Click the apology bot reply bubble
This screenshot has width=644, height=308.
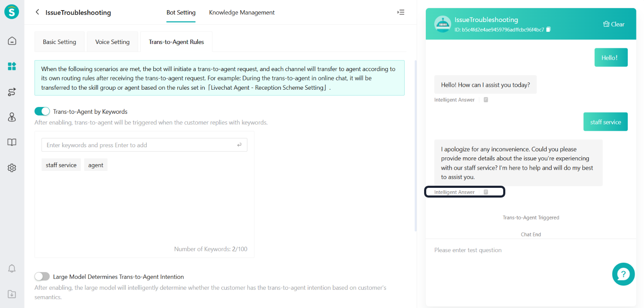coord(518,163)
